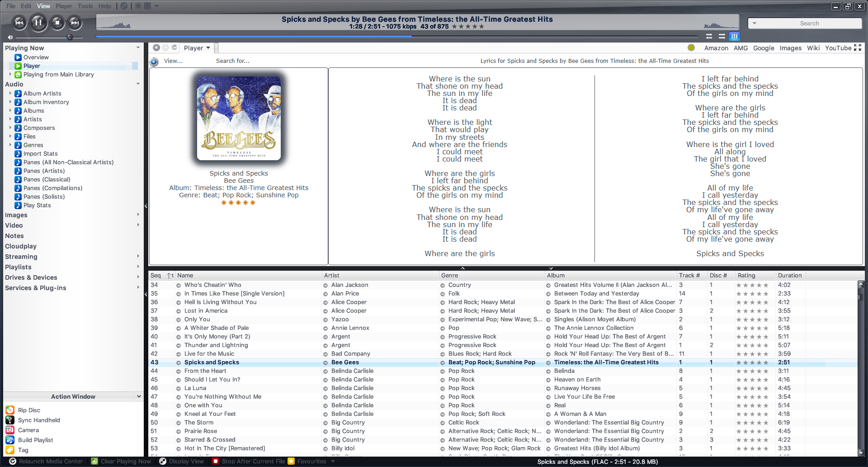Image resolution: width=868 pixels, height=467 pixels.
Task: Click Relaunch Media Center in the status bar
Action: point(46,462)
